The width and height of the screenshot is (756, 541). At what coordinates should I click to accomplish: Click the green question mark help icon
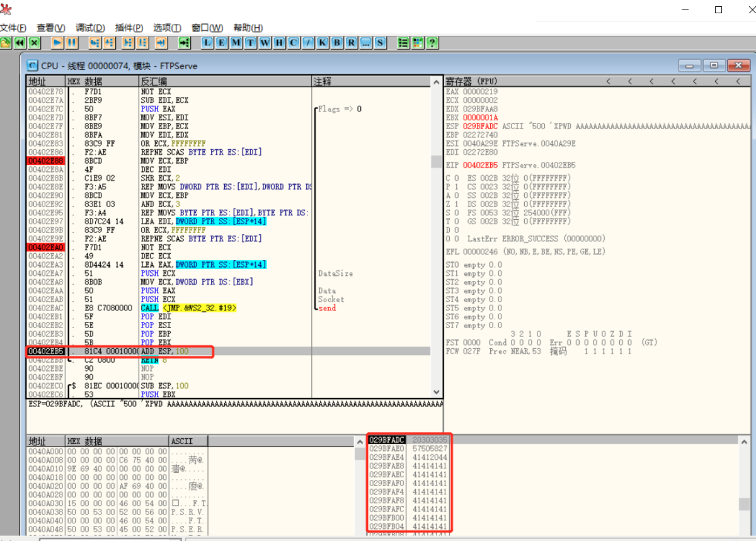tap(432, 43)
